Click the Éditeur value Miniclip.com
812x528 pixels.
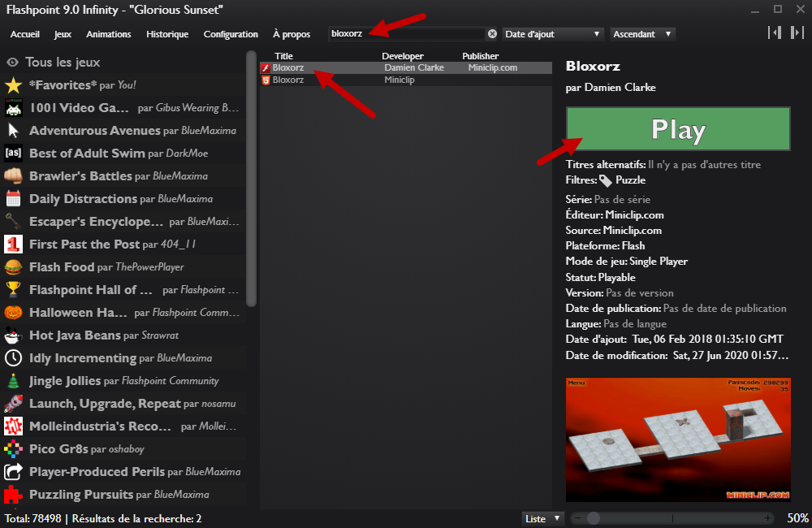pos(634,214)
